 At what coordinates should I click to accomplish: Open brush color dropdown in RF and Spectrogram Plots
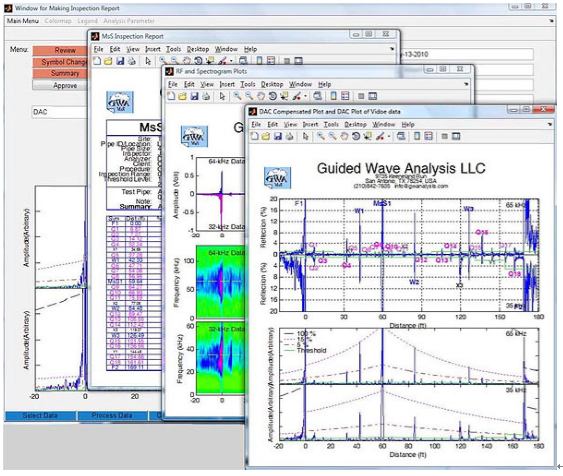point(305,96)
